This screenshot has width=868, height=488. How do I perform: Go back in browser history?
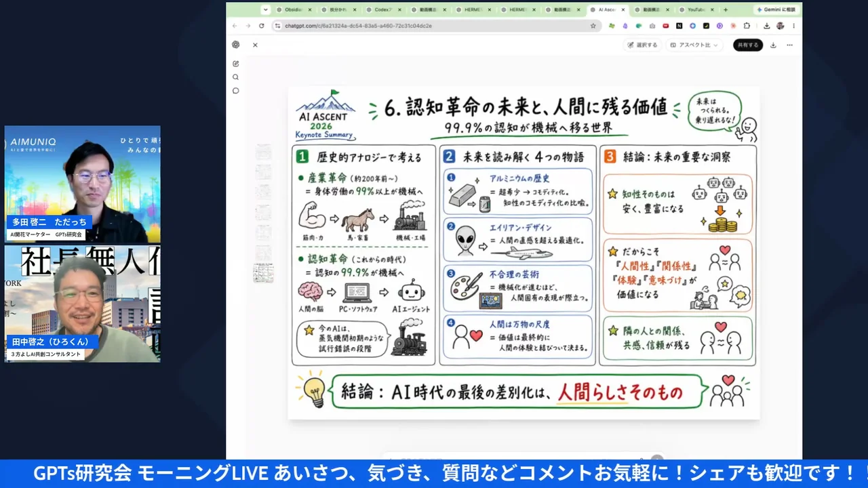click(x=235, y=26)
